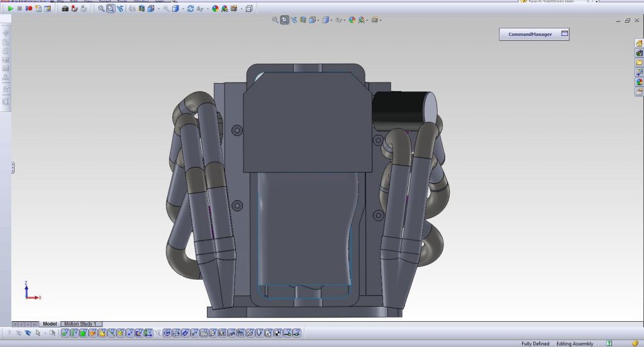The height and width of the screenshot is (347, 644).
Task: Toggle Zoom to Area in heads-up view toolbar
Action: [x=284, y=20]
